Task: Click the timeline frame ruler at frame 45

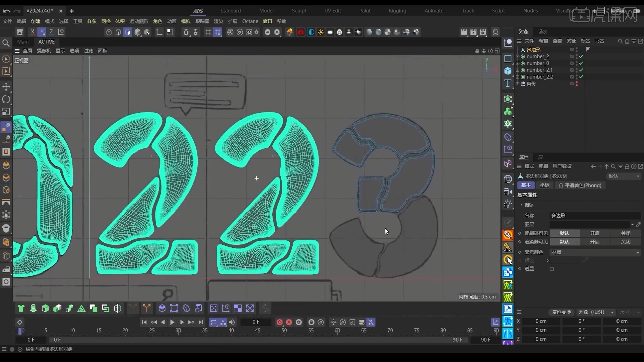Action: pos(258,330)
